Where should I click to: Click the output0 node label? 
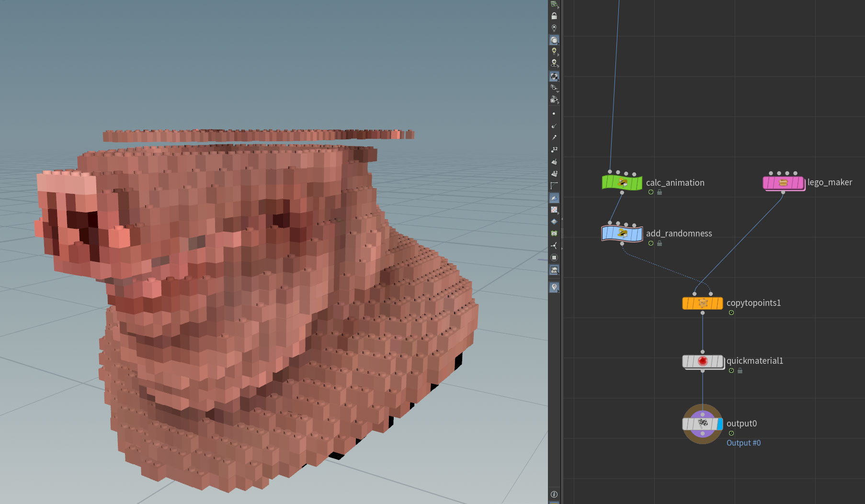741,423
